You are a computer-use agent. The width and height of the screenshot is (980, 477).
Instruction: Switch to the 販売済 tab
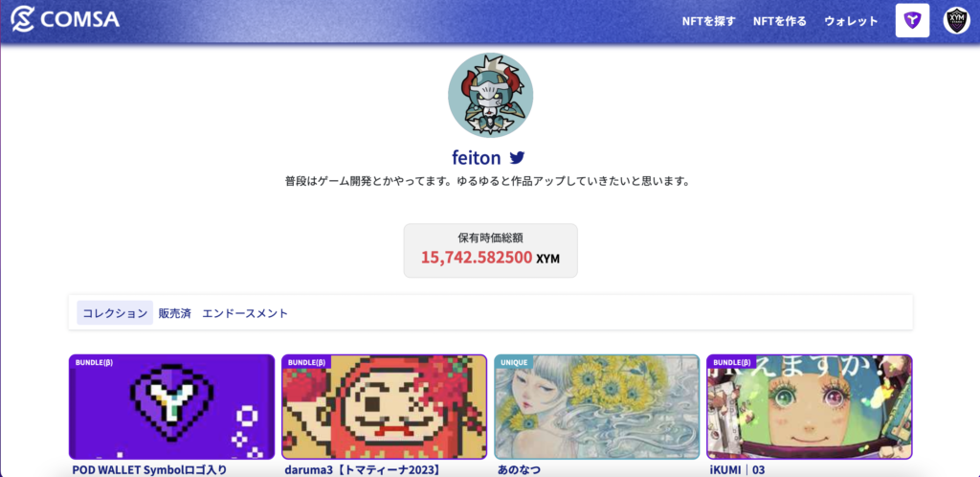click(174, 313)
